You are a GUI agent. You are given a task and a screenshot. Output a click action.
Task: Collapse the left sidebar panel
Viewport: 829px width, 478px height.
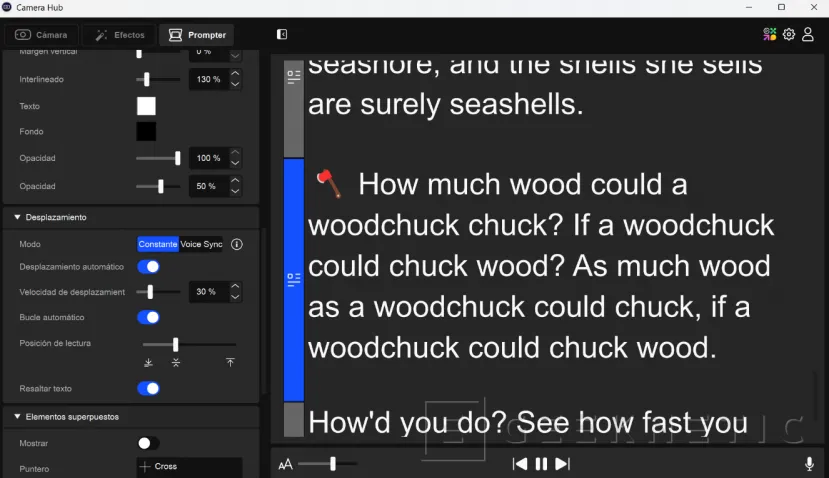(282, 34)
